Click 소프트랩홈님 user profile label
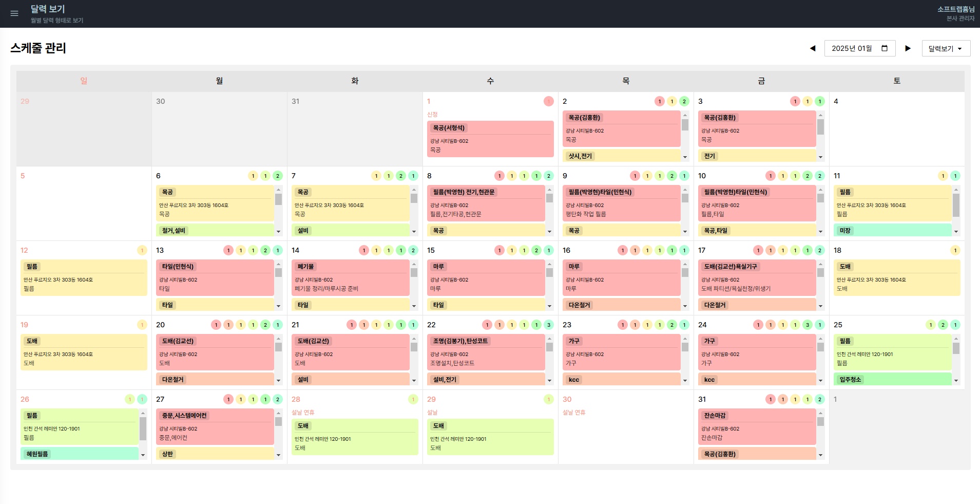980x504 pixels. [956, 9]
